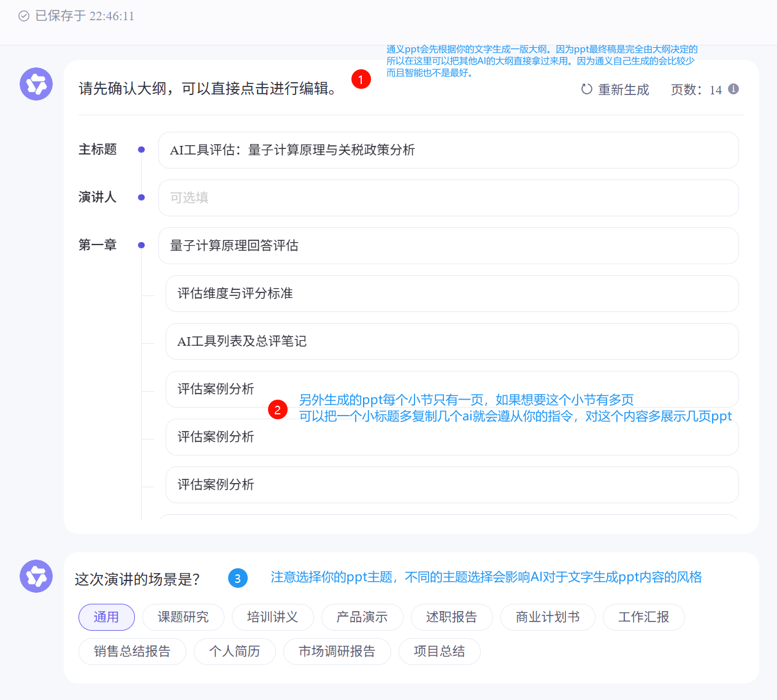Click annotation badge number 2
Viewport: 777px width, 700px height.
pos(278,409)
